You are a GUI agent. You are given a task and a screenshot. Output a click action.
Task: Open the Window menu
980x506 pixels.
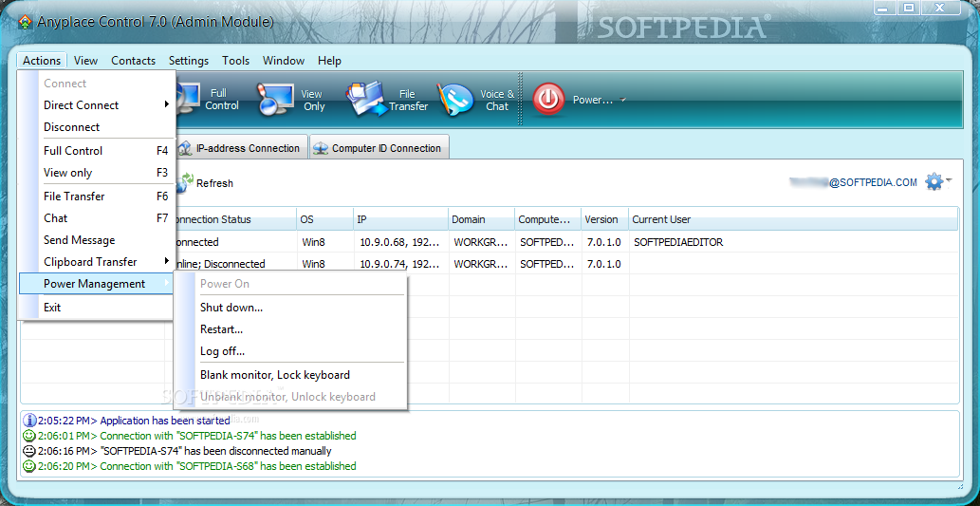[x=284, y=61]
